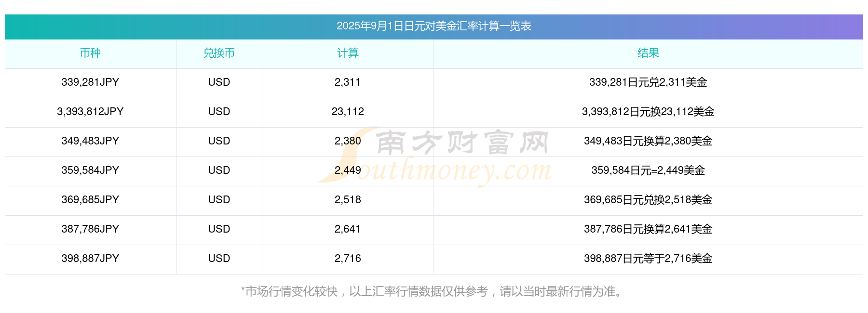Click the cell 398,887JPY
868x313 pixels.
[90, 259]
